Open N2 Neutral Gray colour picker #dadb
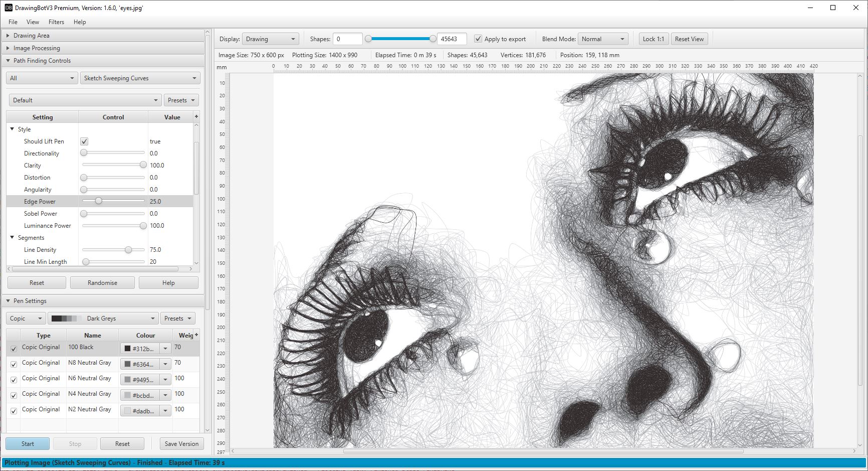This screenshot has width=868, height=471. [146, 410]
